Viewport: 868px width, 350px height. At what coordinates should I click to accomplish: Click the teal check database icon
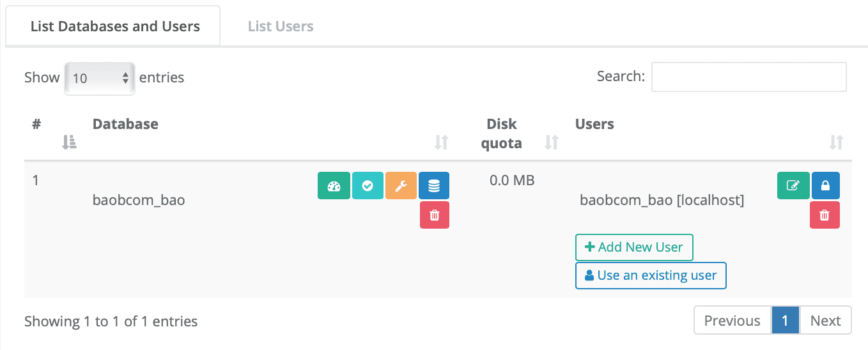tap(368, 186)
